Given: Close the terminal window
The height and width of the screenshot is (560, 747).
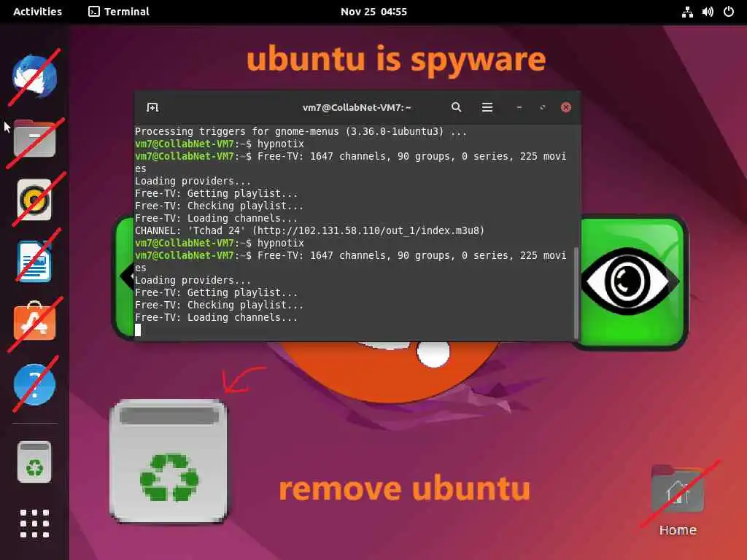Looking at the screenshot, I should pos(566,108).
